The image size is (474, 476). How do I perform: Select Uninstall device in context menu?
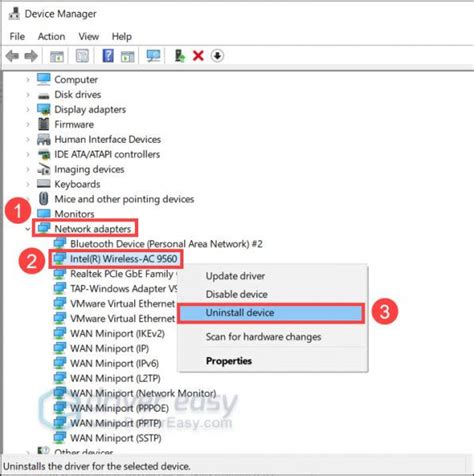[271, 313]
